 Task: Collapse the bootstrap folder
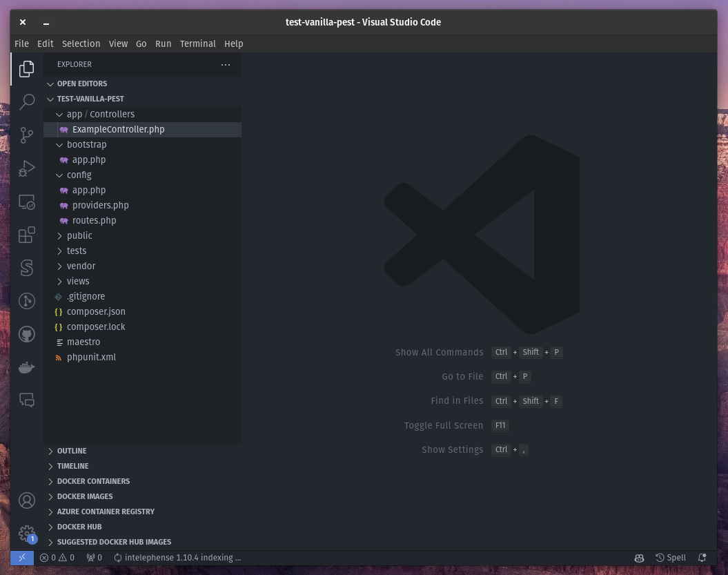coord(143,144)
